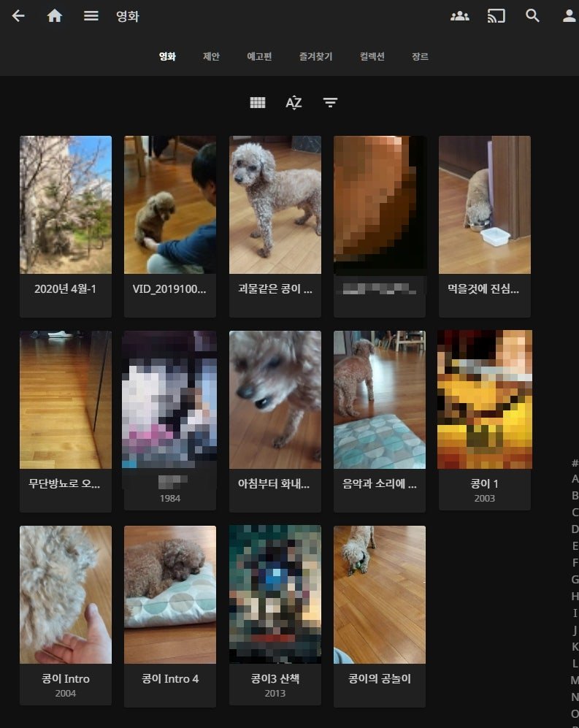Click the 콩이 Intro 4 title link

pos(170,679)
